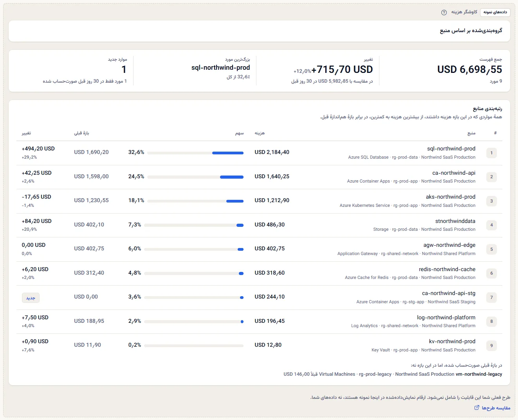Viewport: 518px width, 420px height.
Task: Click the redis-northwind-cache resource name
Action: [447, 269]
